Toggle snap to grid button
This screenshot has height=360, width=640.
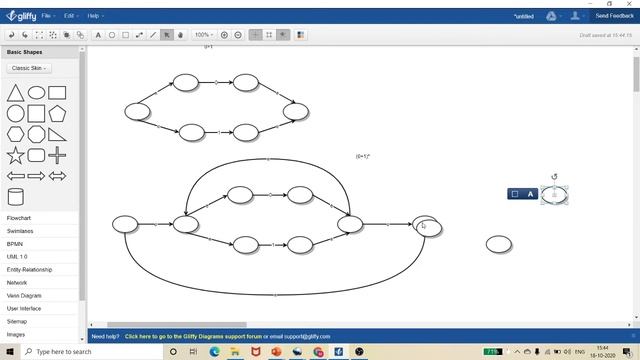[x=269, y=35]
